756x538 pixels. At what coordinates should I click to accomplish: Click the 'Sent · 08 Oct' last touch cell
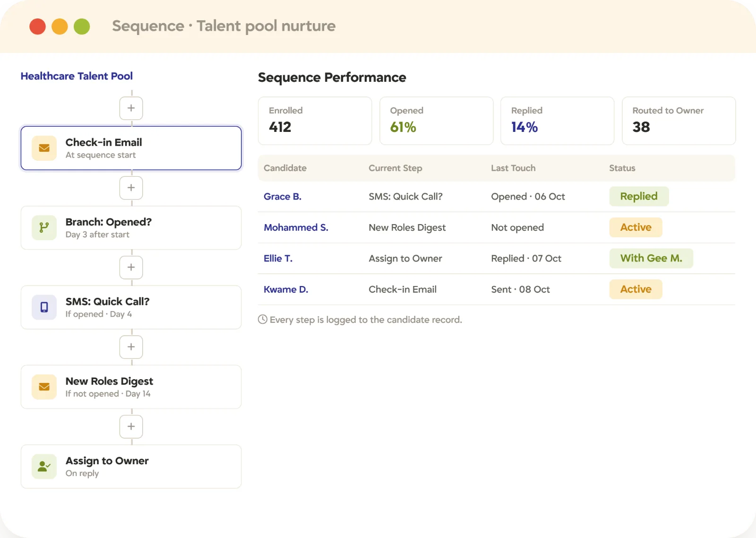coord(520,289)
